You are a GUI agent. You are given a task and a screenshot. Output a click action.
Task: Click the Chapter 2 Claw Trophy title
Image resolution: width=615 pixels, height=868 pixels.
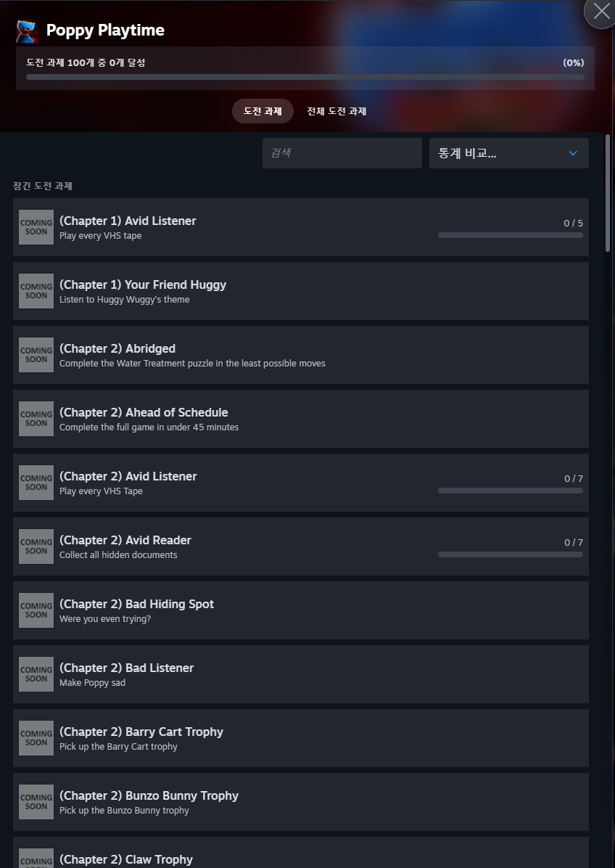[126, 859]
